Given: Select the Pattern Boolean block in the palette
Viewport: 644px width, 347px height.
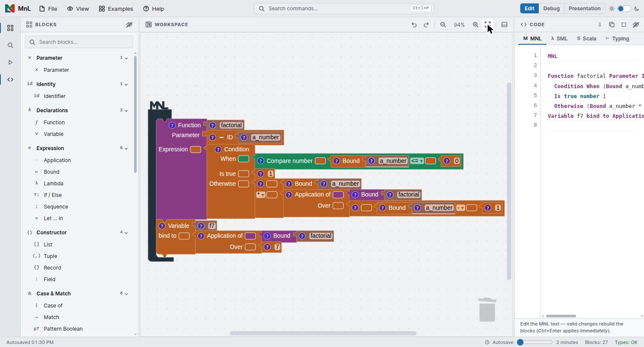Looking at the screenshot, I should pos(63,329).
